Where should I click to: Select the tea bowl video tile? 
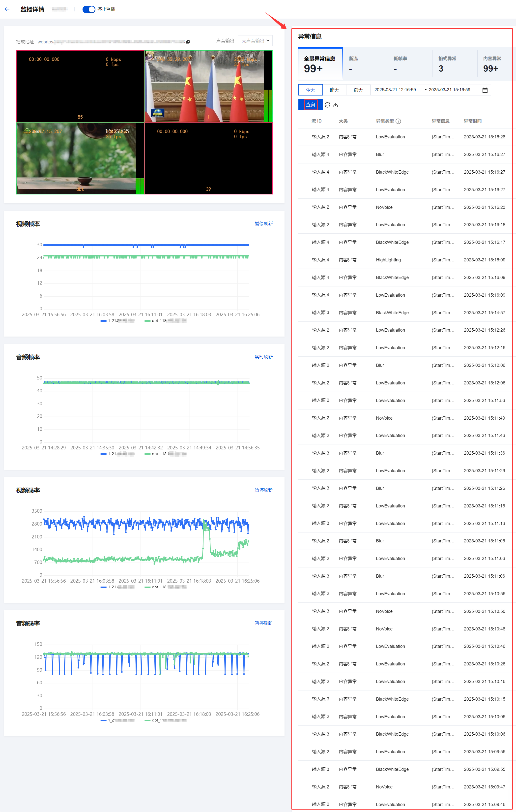(80, 158)
